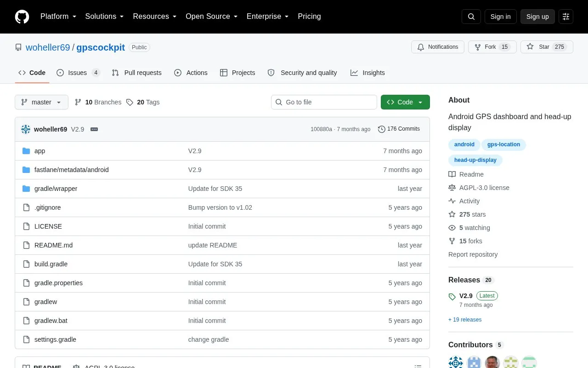Image resolution: width=588 pixels, height=368 pixels.
Task: Click the Readme book link
Action: coord(466,174)
